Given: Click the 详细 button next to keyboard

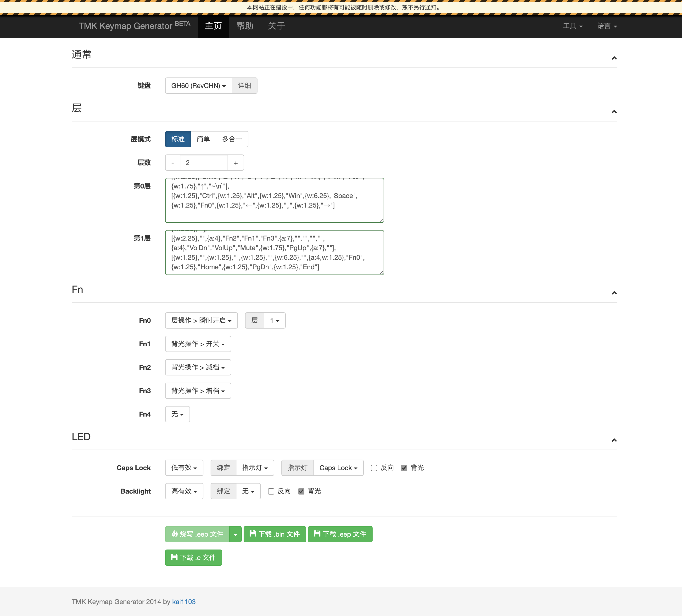Looking at the screenshot, I should coord(244,86).
